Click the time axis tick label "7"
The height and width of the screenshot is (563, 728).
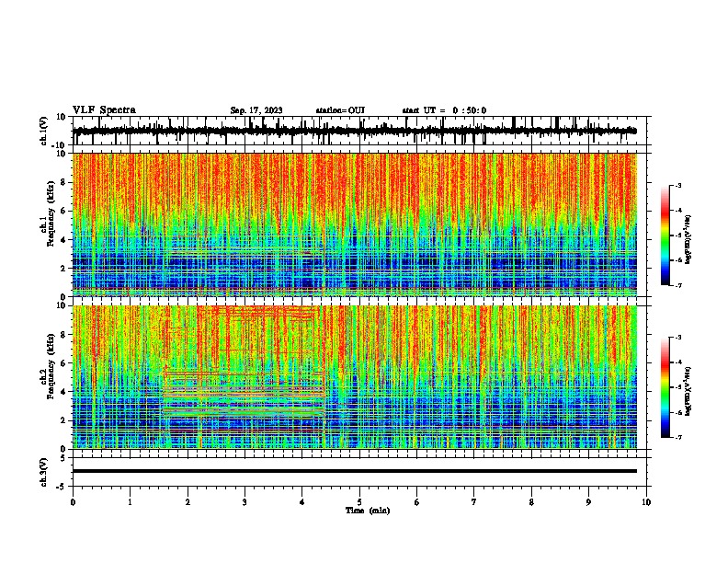pyautogui.click(x=474, y=502)
